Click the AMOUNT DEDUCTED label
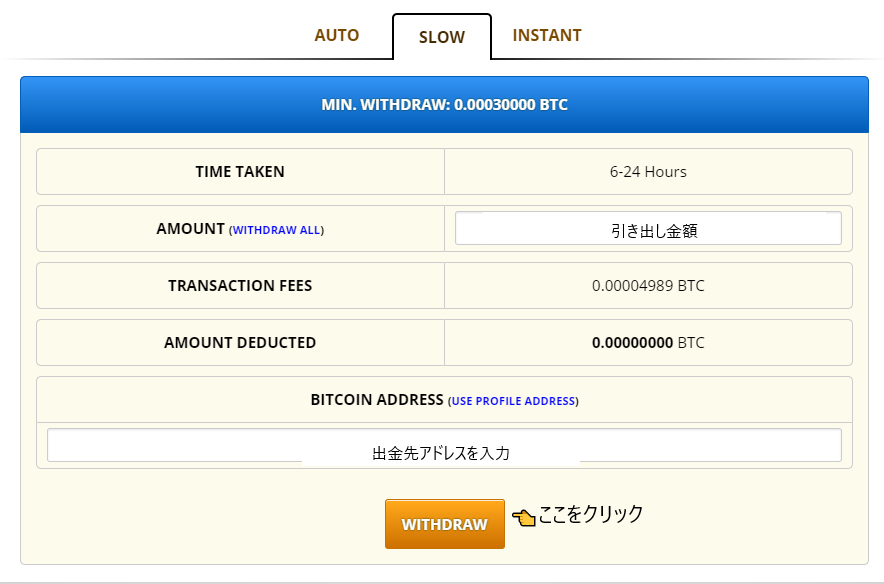 240,343
